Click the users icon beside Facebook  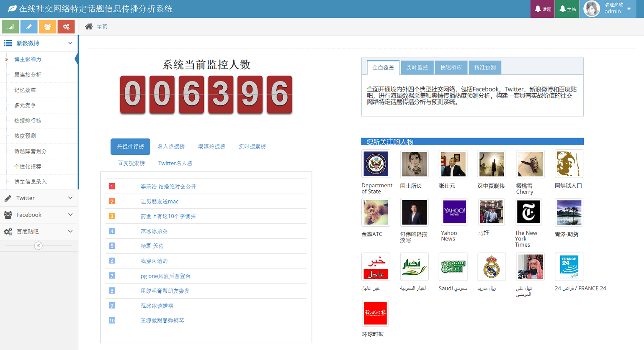8,215
